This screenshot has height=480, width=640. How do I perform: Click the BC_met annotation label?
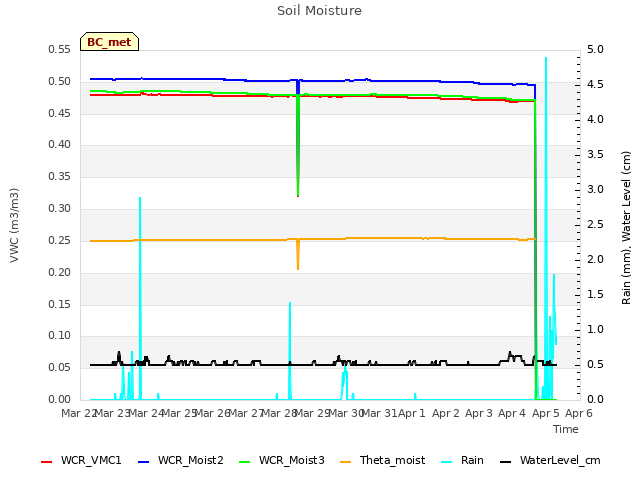pos(109,42)
